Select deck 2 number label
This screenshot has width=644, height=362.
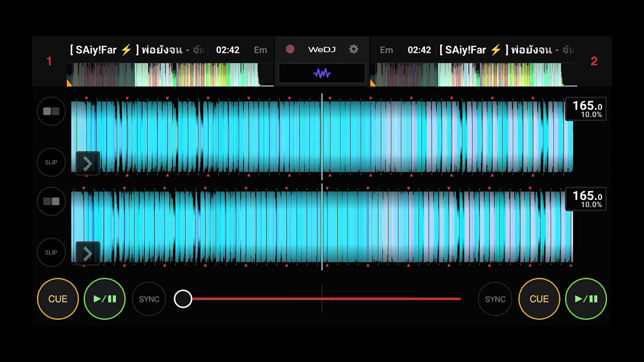point(594,61)
